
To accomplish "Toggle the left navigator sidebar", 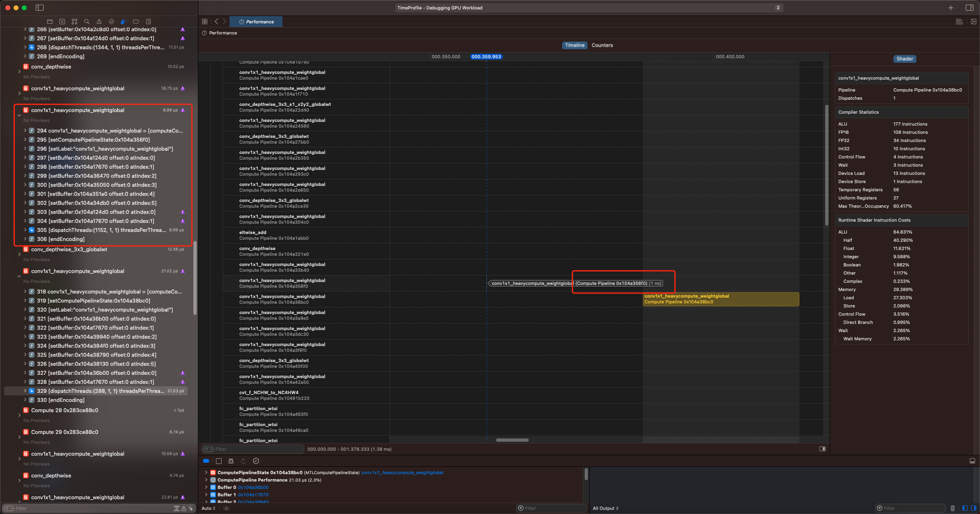I will pos(39,8).
